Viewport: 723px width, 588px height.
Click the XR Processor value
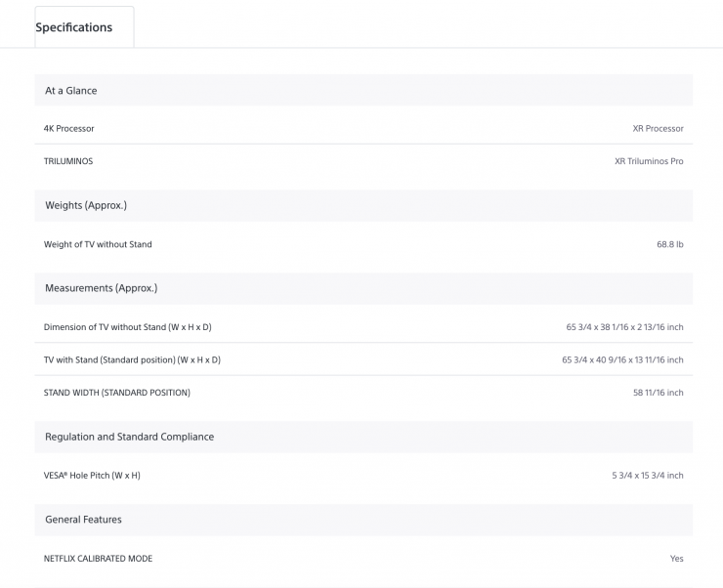pyautogui.click(x=658, y=129)
